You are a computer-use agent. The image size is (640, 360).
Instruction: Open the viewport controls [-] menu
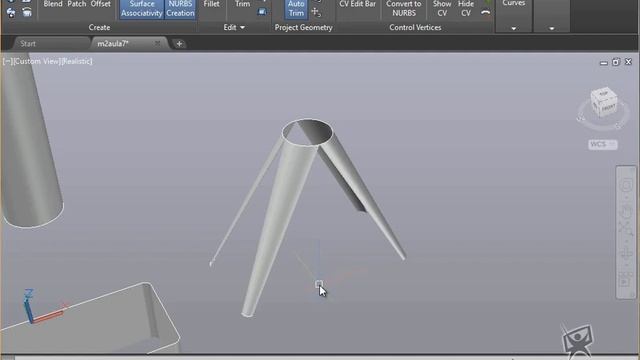7,61
